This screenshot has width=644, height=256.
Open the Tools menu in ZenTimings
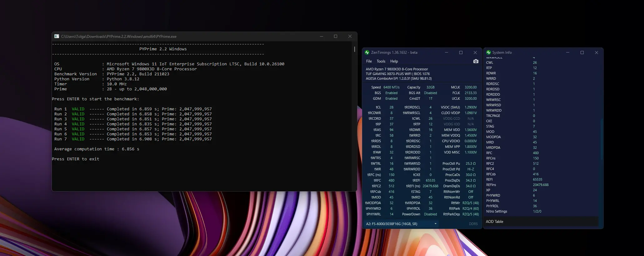point(381,61)
